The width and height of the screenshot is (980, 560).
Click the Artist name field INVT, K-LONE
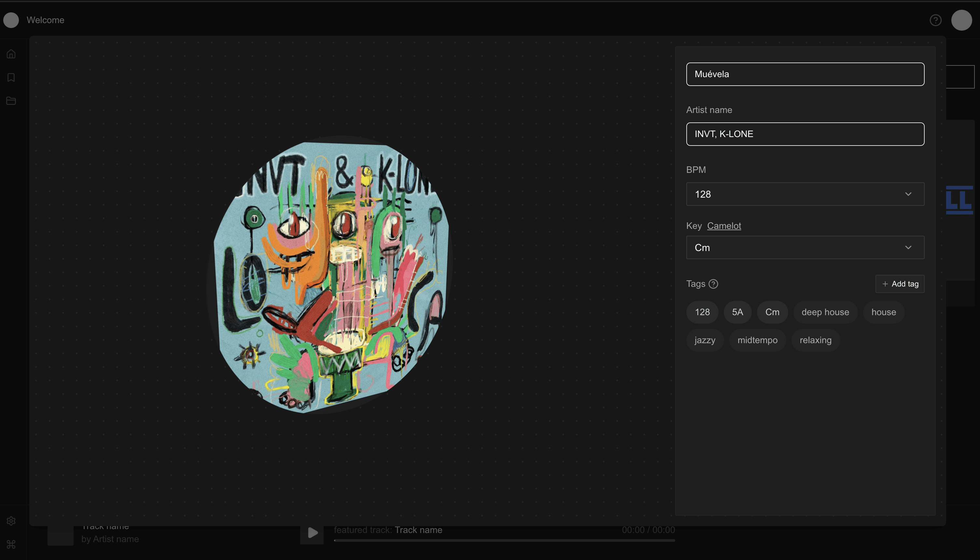[x=805, y=134]
